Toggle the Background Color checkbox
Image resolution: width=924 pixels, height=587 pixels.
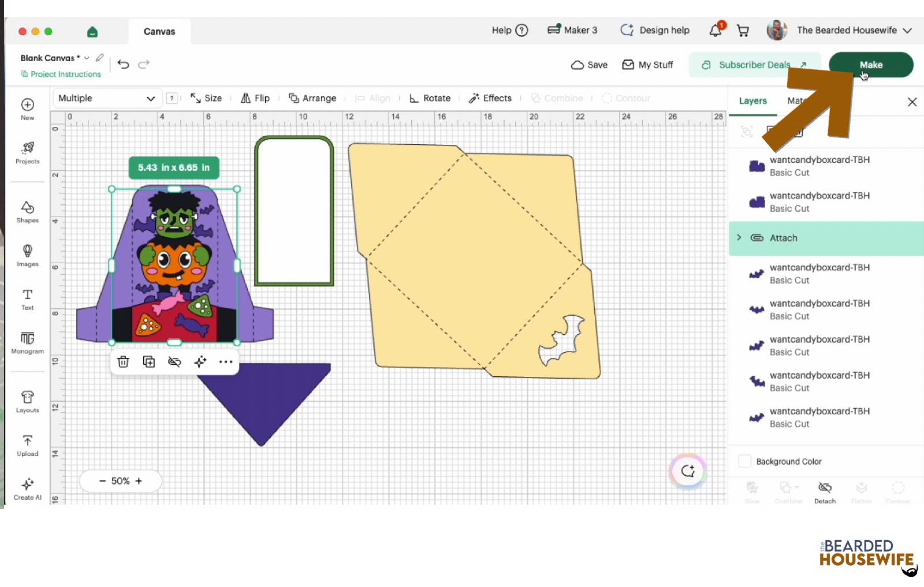coord(745,461)
